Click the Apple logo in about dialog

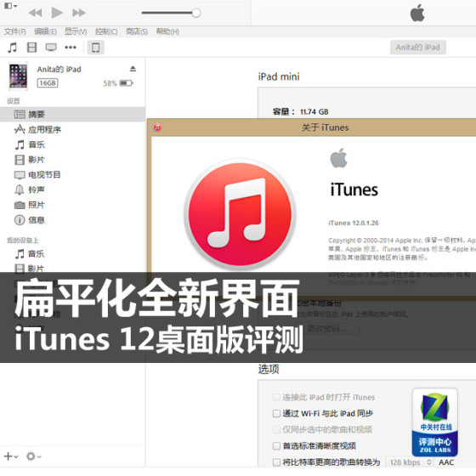click(339, 158)
